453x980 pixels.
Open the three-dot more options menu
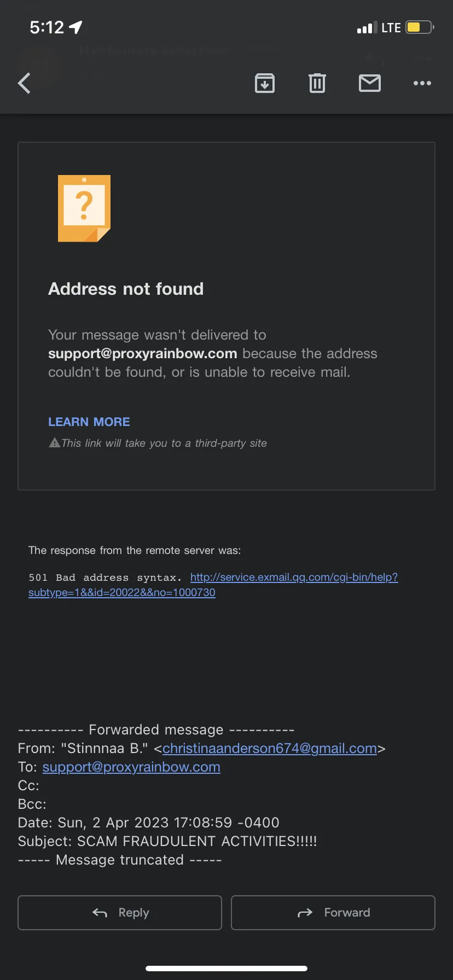422,83
